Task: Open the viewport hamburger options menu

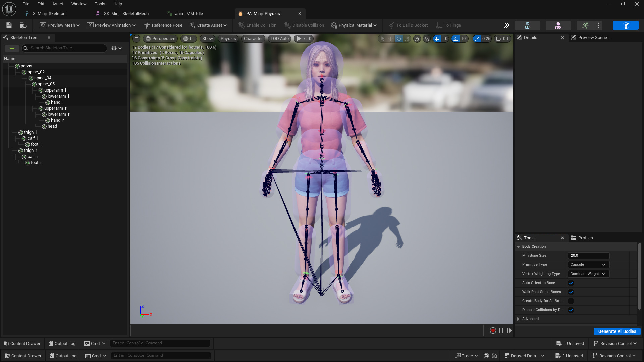Action: pyautogui.click(x=136, y=39)
